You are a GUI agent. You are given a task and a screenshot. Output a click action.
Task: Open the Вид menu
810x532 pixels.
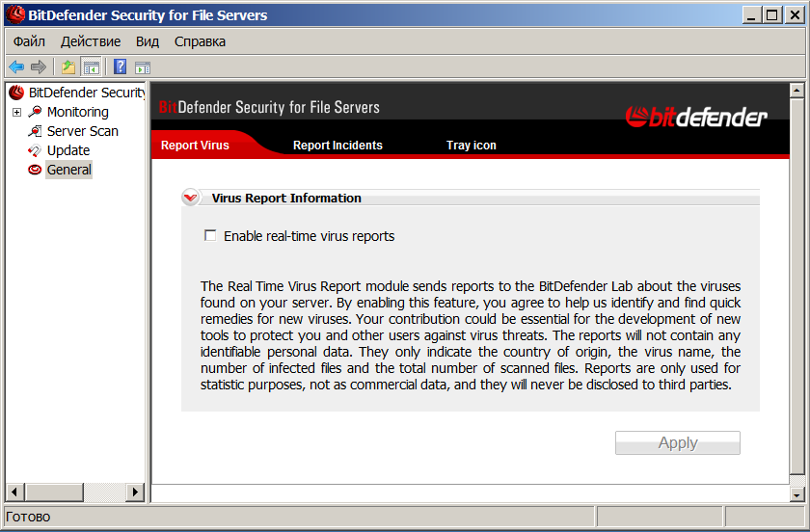point(148,41)
